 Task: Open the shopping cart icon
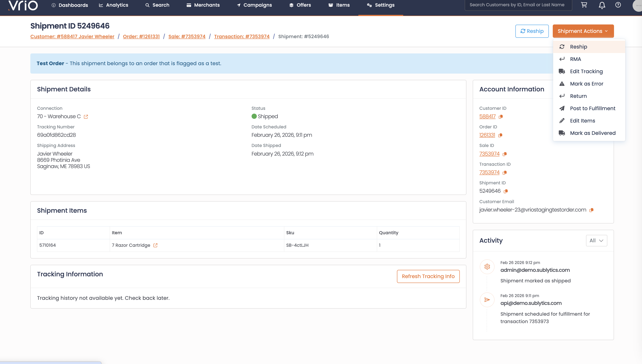tap(584, 5)
